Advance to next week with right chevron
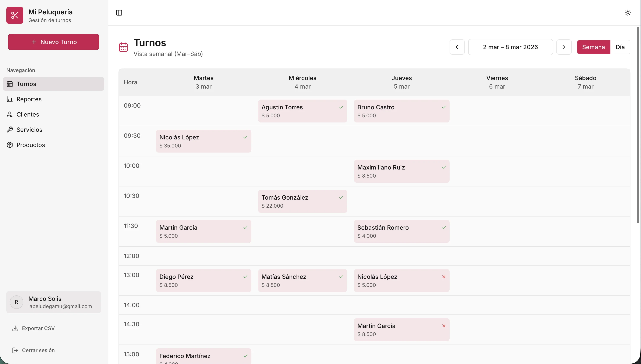Screen dimensions: 641x364 point(563,47)
